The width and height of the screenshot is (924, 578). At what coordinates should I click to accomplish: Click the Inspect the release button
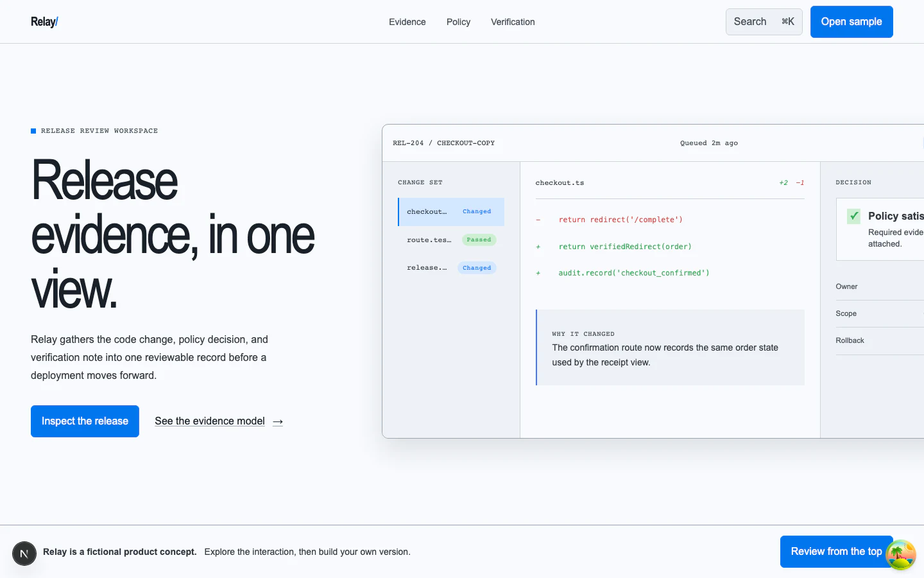point(85,421)
